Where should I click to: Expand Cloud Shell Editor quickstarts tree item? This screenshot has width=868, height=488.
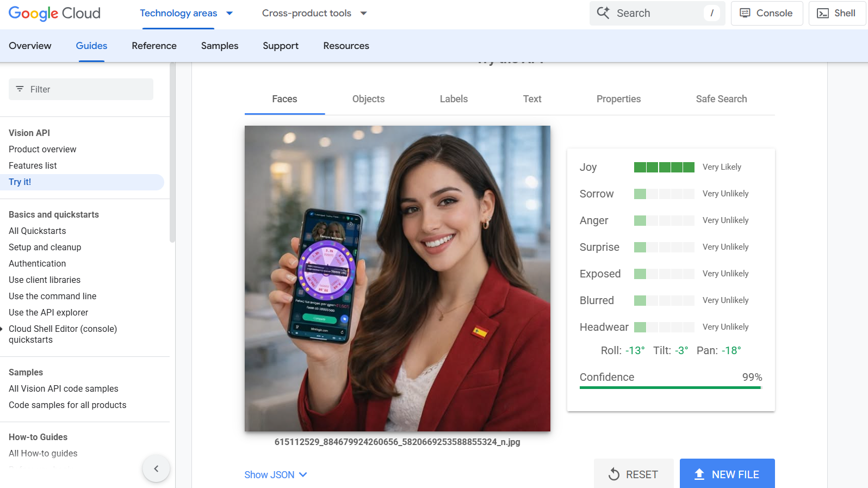2,329
